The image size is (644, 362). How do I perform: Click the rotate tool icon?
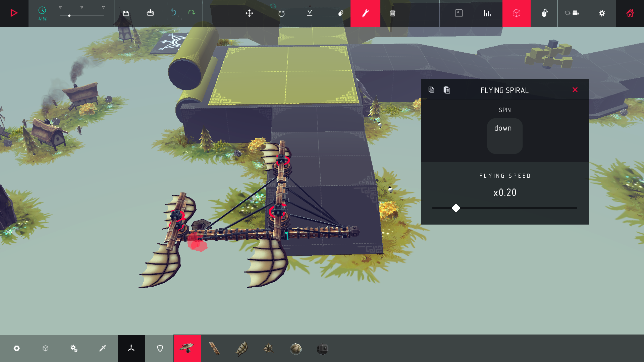281,13
